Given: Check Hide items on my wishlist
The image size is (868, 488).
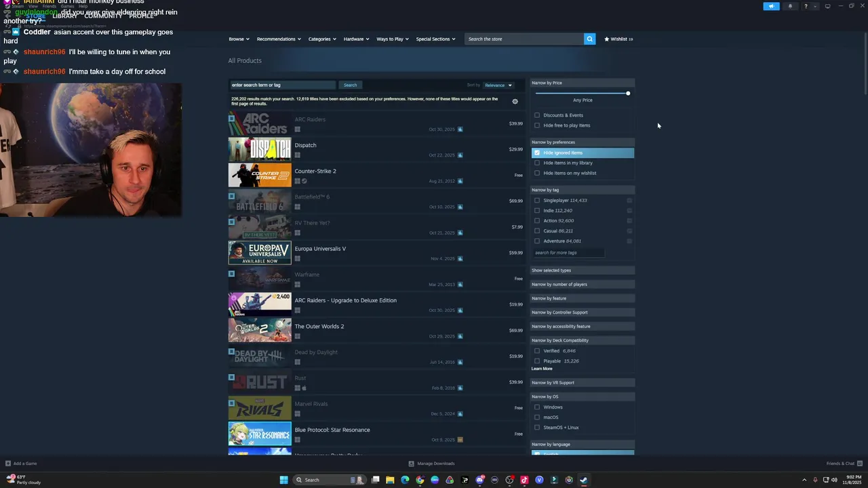Looking at the screenshot, I should tap(537, 173).
